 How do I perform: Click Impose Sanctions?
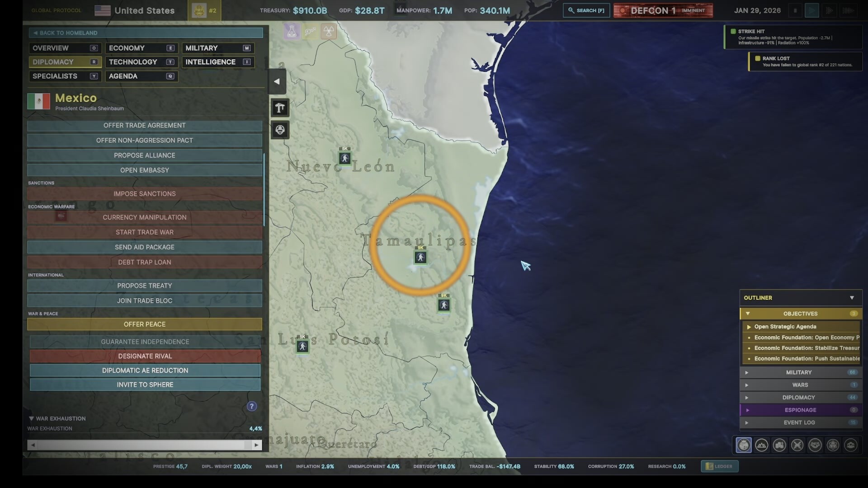[145, 193]
